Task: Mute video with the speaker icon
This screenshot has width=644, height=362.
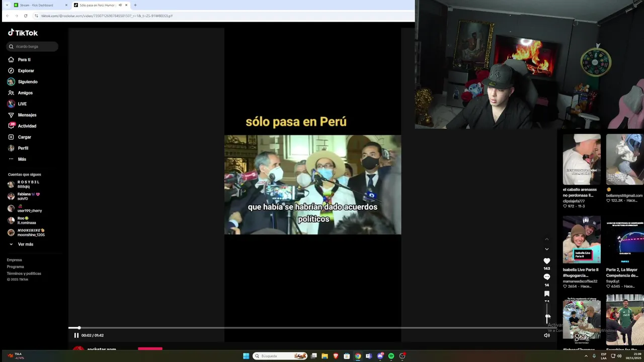Action: pyautogui.click(x=547, y=335)
